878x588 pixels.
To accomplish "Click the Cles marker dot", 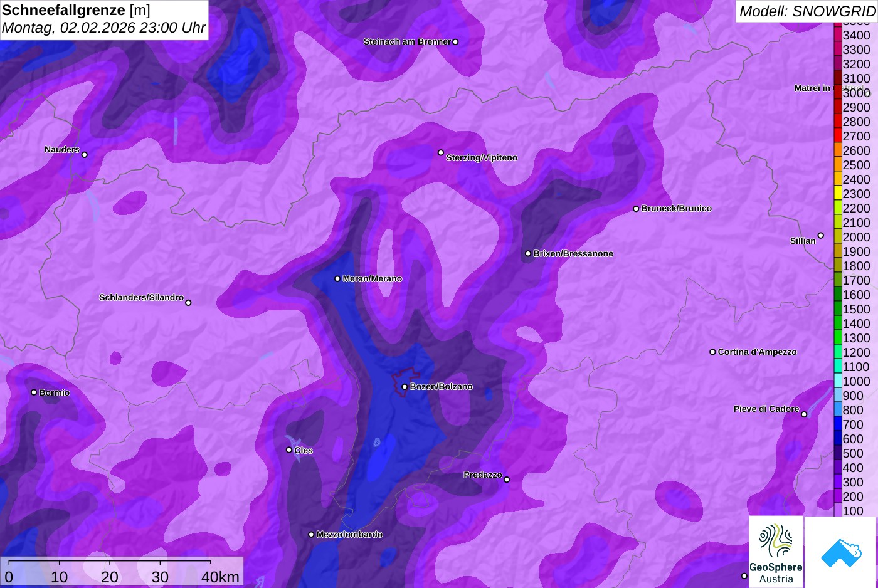I will [289, 450].
